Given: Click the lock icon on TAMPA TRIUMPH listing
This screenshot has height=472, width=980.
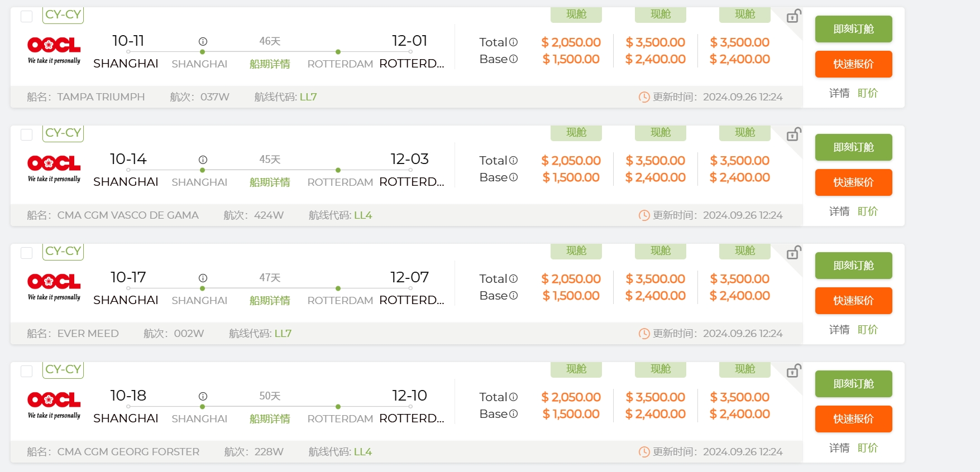Looking at the screenshot, I should click(793, 16).
